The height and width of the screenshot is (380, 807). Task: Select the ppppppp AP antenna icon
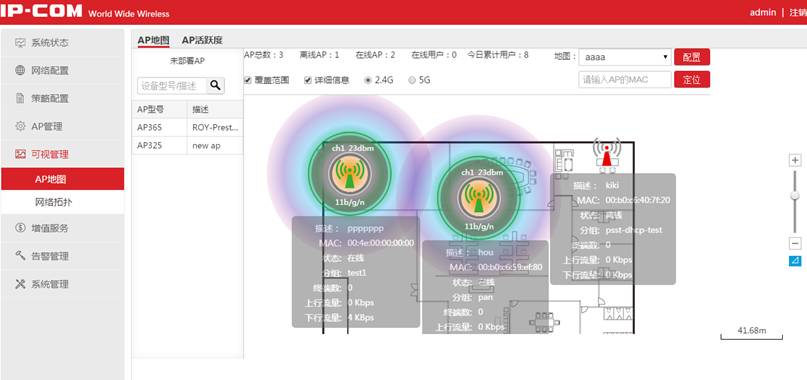pos(349,173)
